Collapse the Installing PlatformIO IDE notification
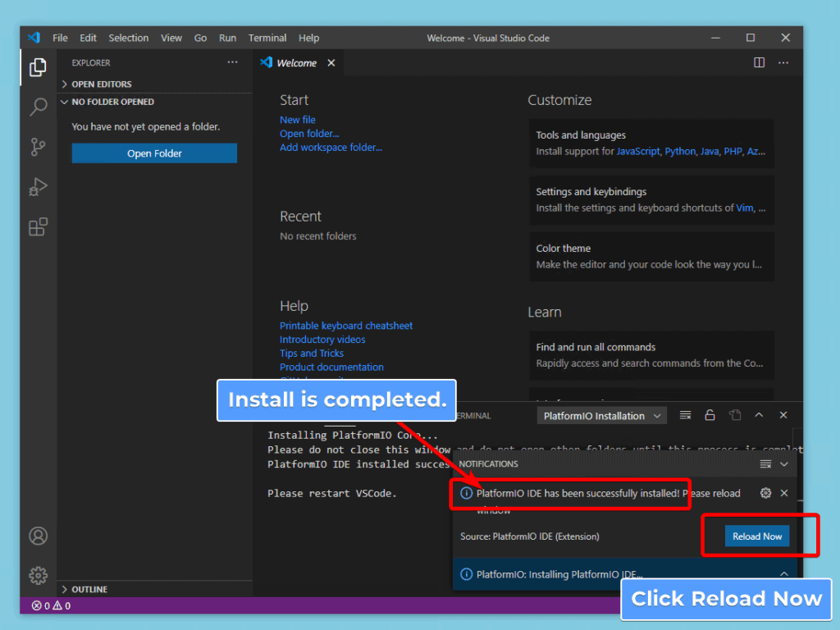 [x=784, y=574]
